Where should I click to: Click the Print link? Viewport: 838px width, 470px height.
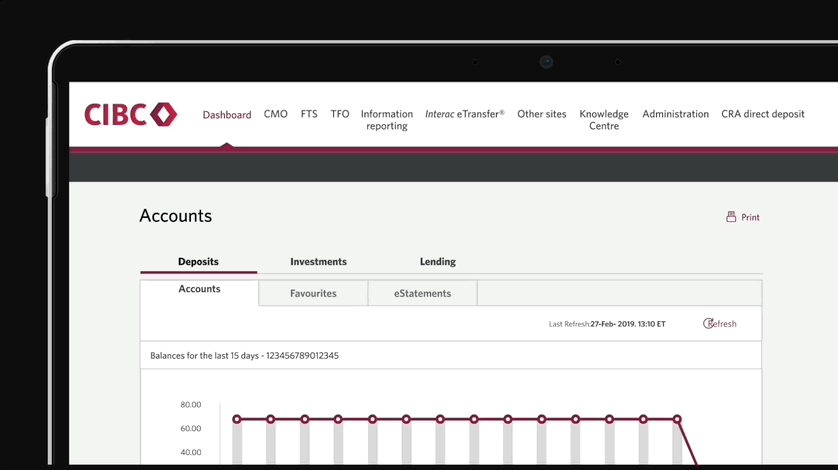coord(750,217)
